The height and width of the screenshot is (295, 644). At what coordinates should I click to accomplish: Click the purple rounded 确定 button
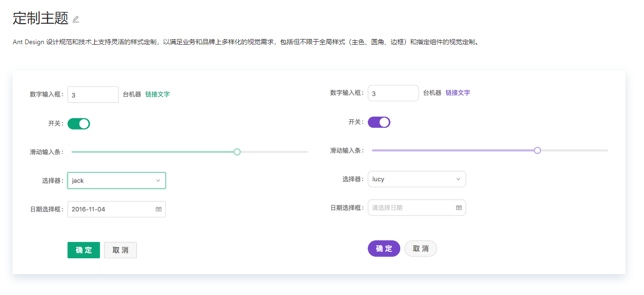pos(384,249)
